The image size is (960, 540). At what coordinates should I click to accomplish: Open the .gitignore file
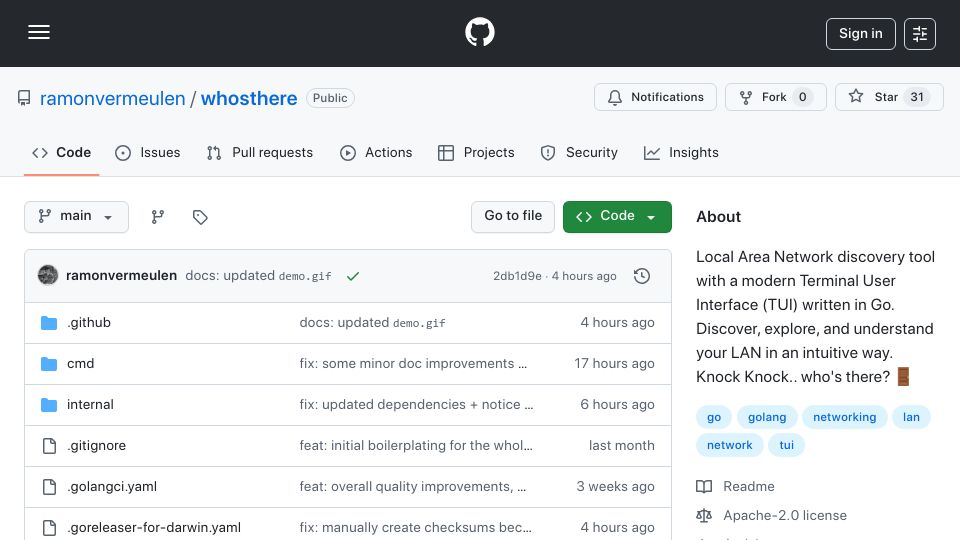(x=96, y=446)
